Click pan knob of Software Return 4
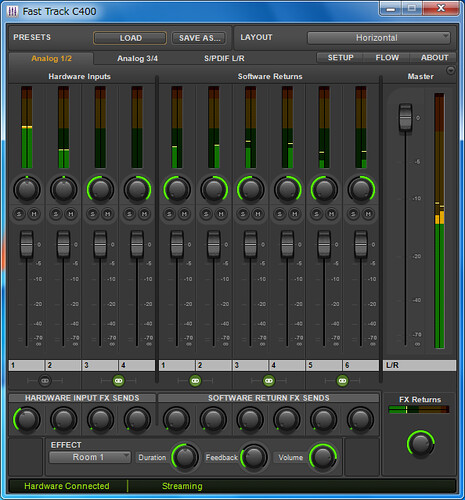465x500 pixels. (x=288, y=189)
